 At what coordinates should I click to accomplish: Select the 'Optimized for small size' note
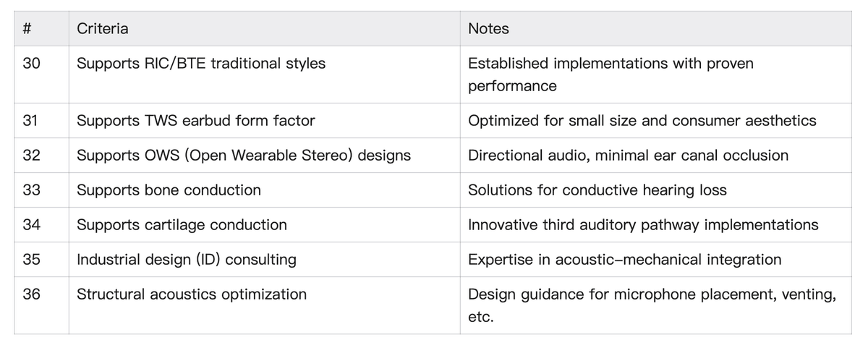point(642,121)
